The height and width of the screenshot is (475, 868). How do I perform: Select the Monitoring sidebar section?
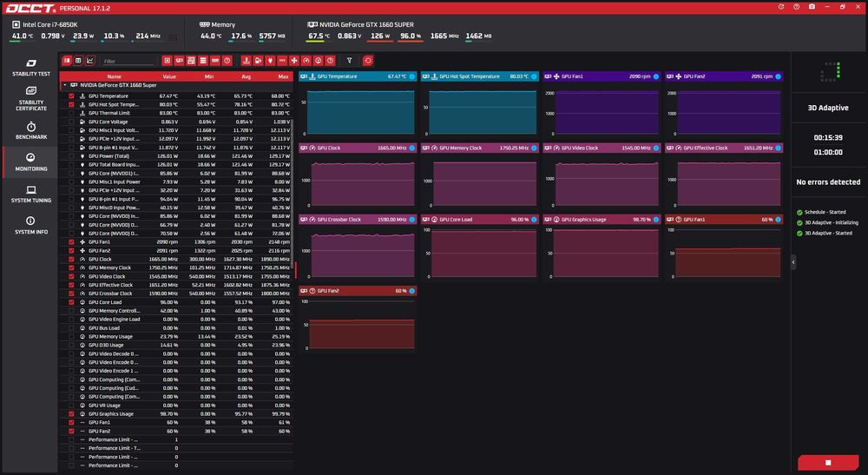(x=31, y=162)
